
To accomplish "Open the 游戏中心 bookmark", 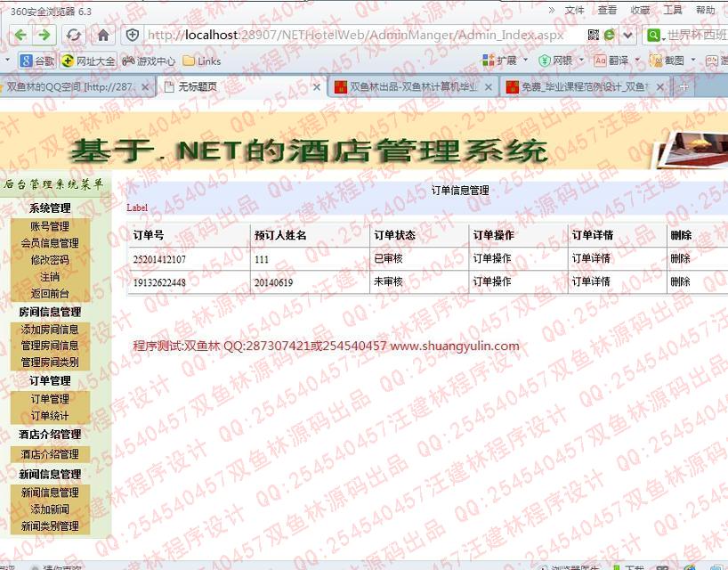I will pyautogui.click(x=149, y=61).
